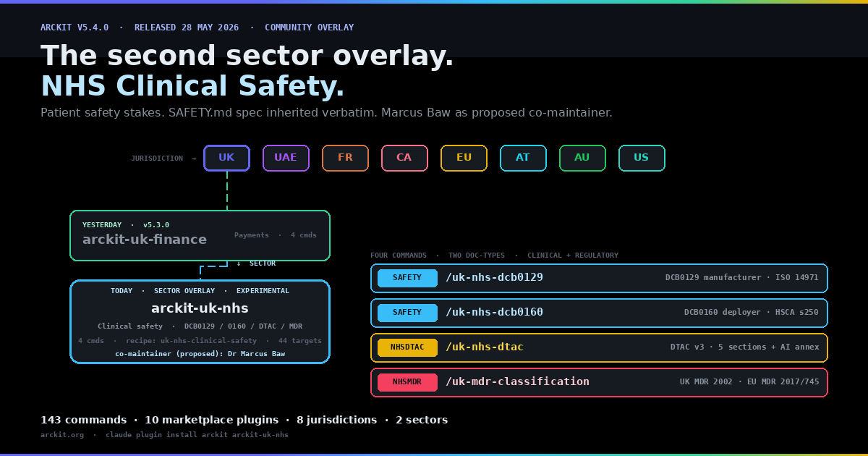
Task: Select the US jurisdiction chip
Action: coord(642,158)
